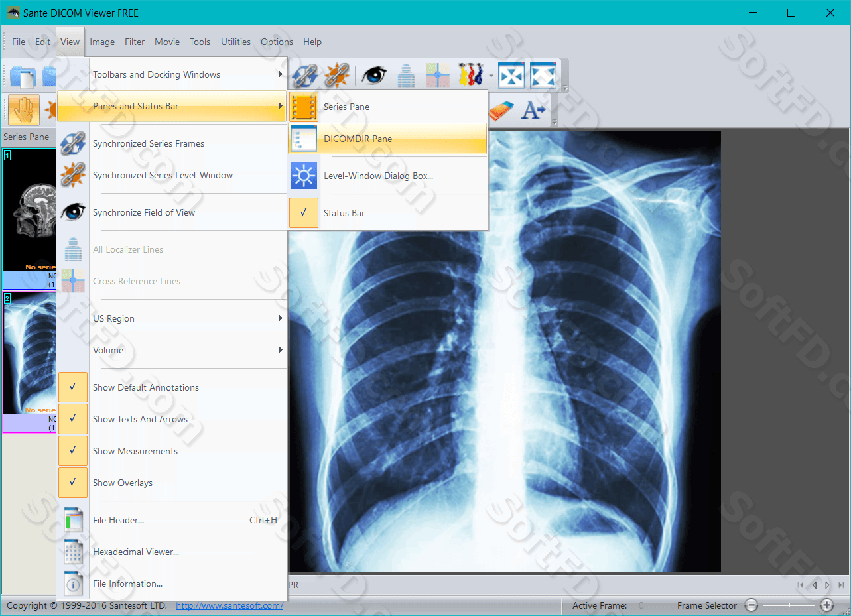
Task: Jump to last frame playback button
Action: [x=841, y=585]
